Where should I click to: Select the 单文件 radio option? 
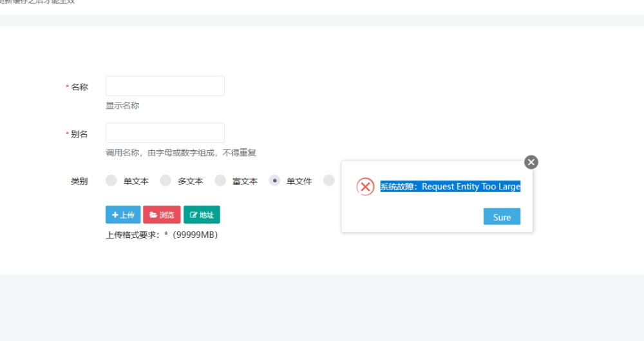pyautogui.click(x=274, y=180)
